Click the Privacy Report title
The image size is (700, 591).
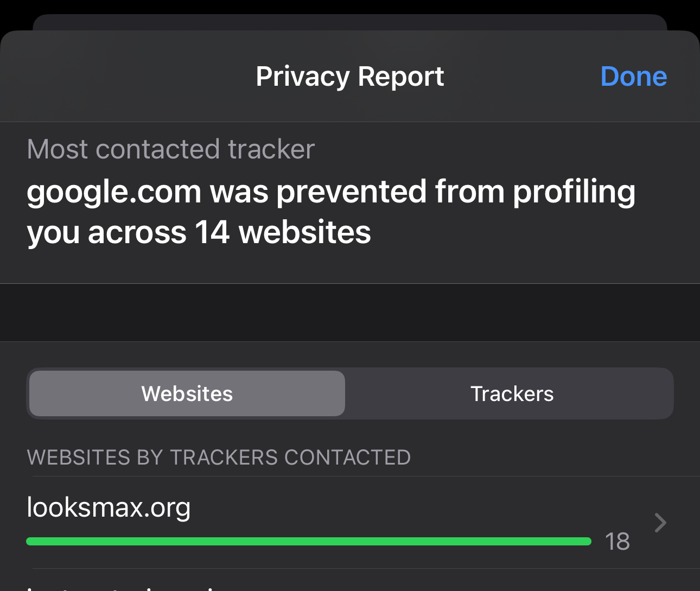click(x=350, y=77)
